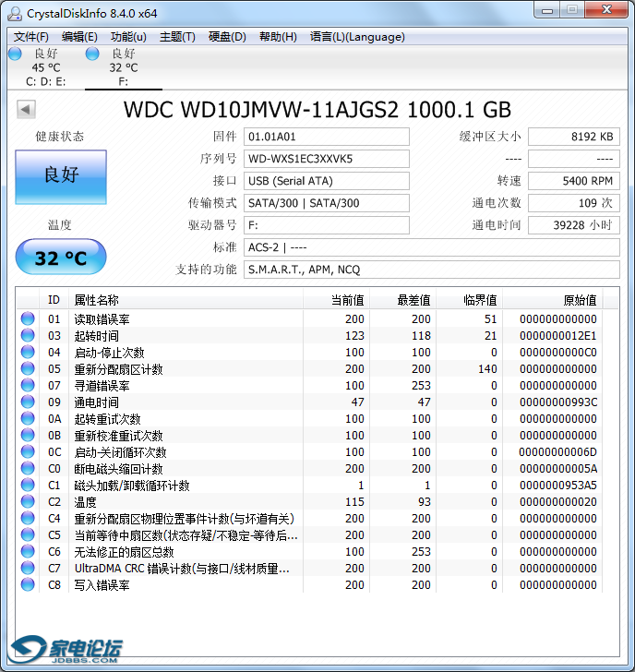
Task: Click status orb for 07 寻道错误率
Action: click(28, 385)
